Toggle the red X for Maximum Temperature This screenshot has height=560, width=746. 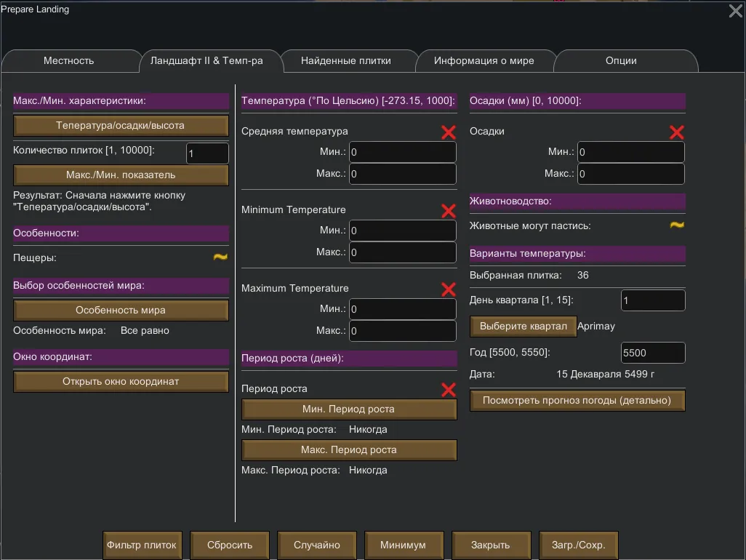coord(449,289)
